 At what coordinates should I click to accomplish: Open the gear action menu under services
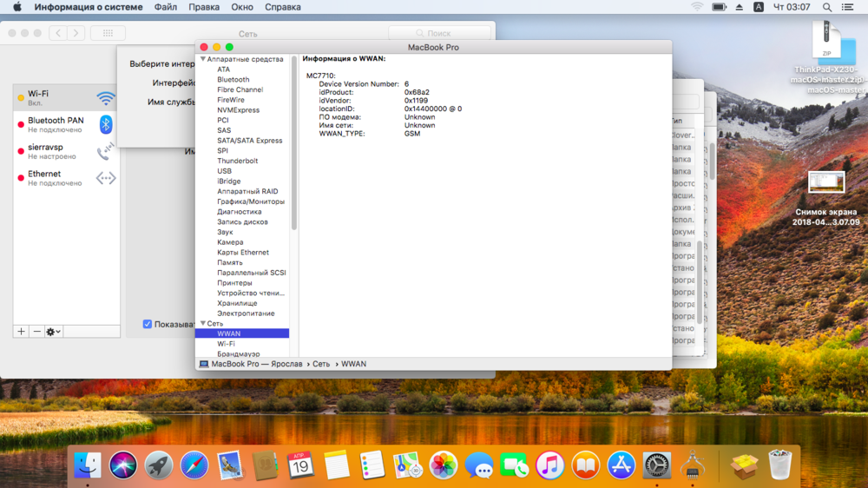[53, 332]
